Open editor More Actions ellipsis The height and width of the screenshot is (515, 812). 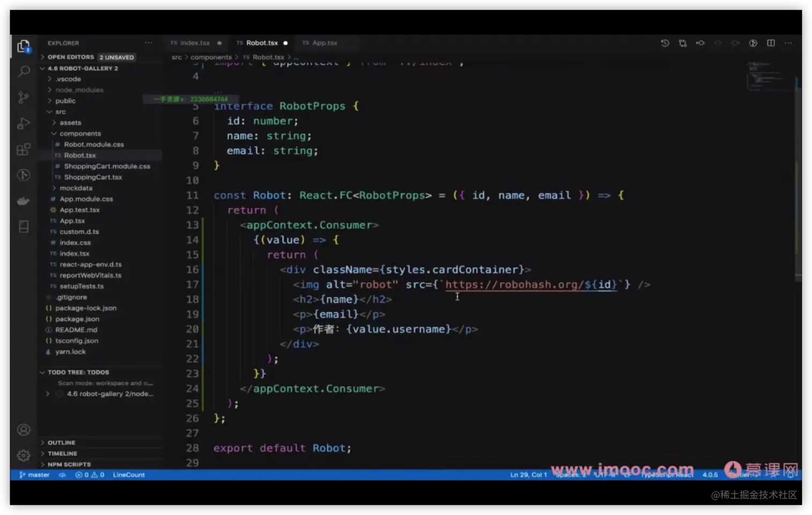tap(788, 43)
